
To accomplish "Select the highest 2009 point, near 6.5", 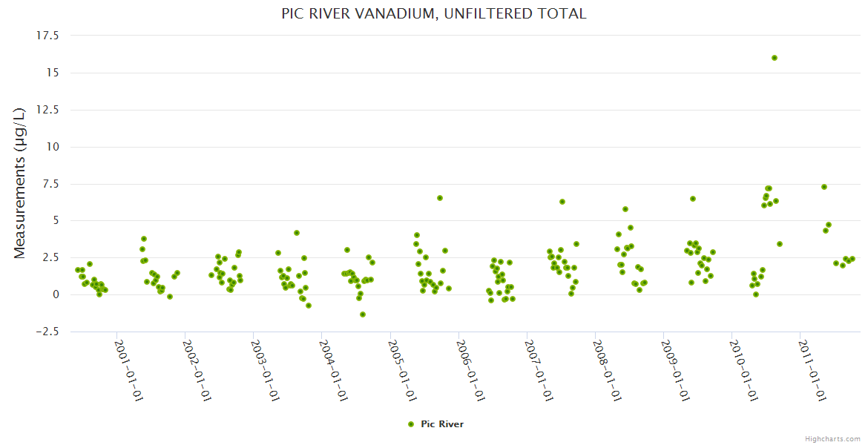I will (x=693, y=199).
